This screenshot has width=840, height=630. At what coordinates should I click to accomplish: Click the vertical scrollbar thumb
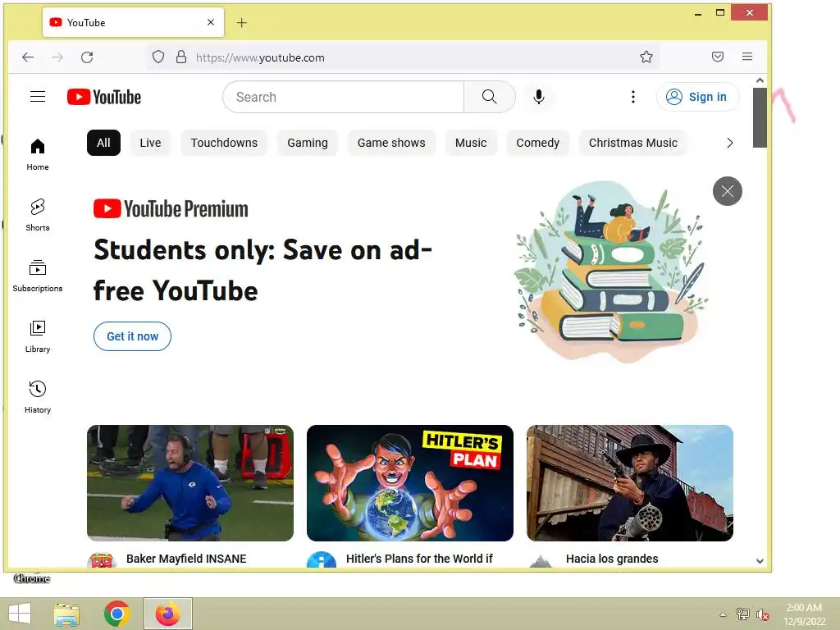coord(760,117)
